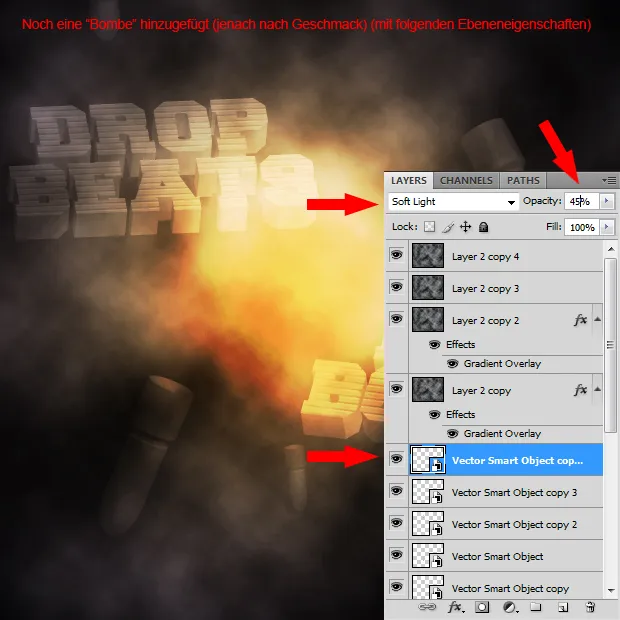This screenshot has height=620, width=620.
Task: Delete layer with trash icon
Action: click(590, 607)
